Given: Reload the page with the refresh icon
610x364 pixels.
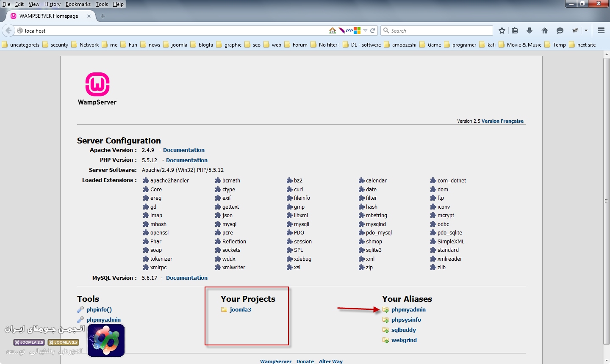Looking at the screenshot, I should pyautogui.click(x=373, y=30).
